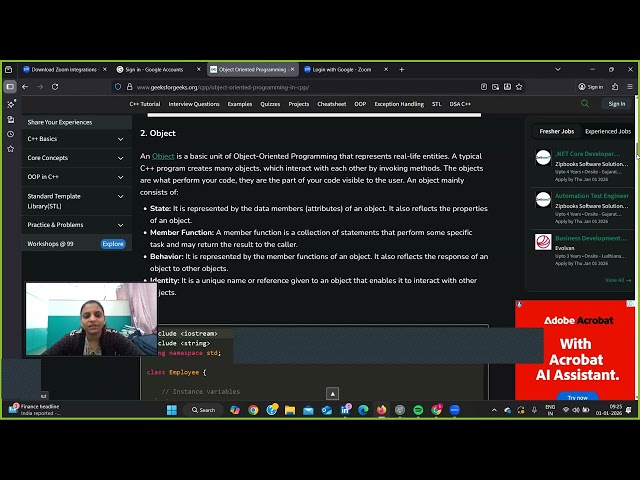Open the bookmarks sidebar star icon
The width and height of the screenshot is (640, 480).
tap(11, 149)
